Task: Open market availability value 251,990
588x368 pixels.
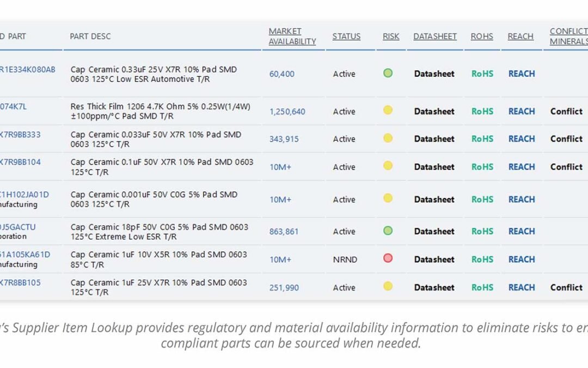Action: coord(284,288)
